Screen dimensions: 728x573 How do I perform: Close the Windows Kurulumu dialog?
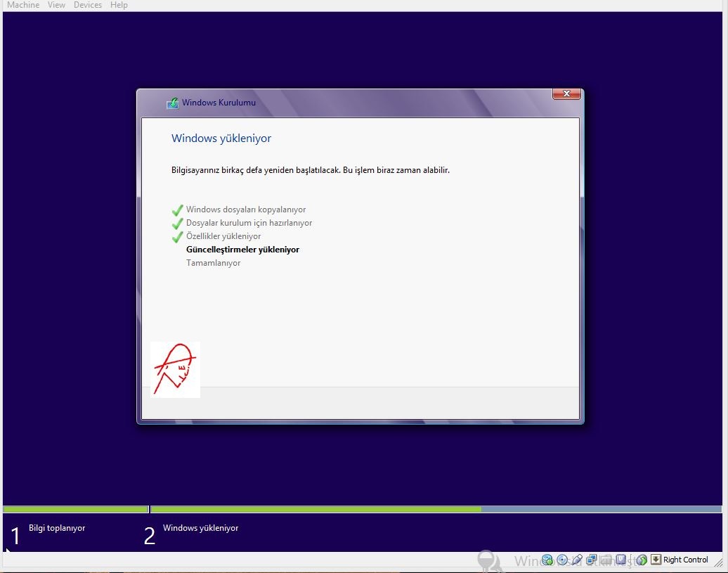[x=566, y=94]
